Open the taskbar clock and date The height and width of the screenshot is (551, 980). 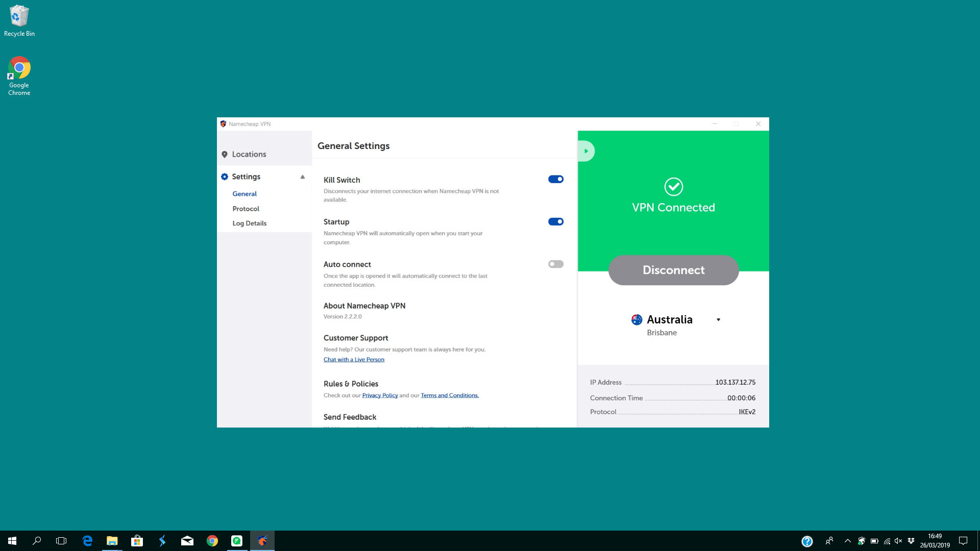point(935,541)
